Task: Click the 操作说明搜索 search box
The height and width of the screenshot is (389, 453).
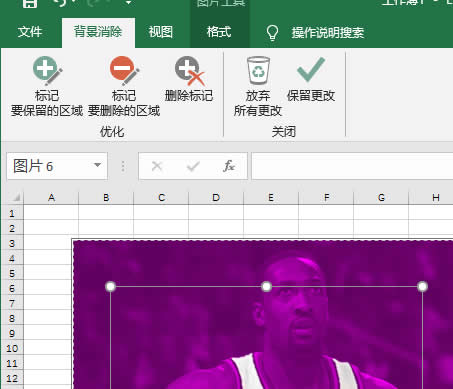Action: [x=328, y=33]
